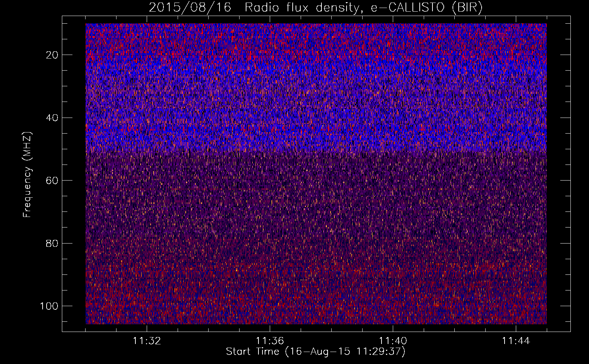Click the 11:32 time tick label
The height and width of the screenshot is (364, 589).
[x=147, y=341]
